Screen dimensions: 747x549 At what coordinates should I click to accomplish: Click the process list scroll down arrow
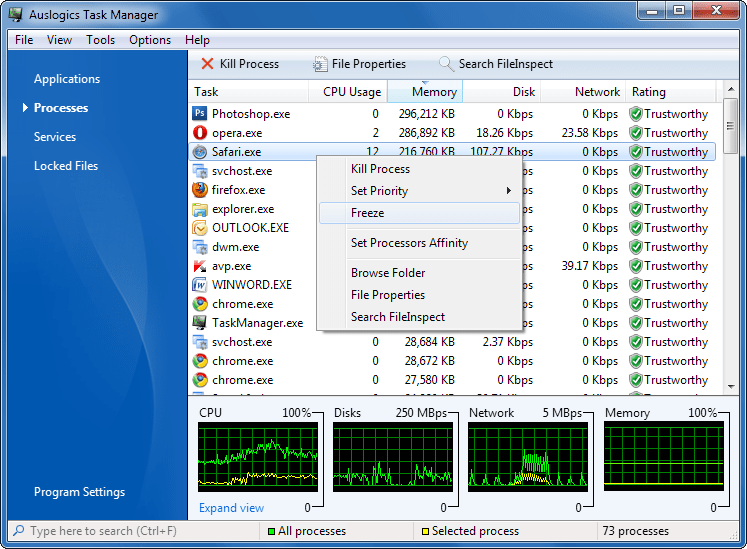pos(730,386)
